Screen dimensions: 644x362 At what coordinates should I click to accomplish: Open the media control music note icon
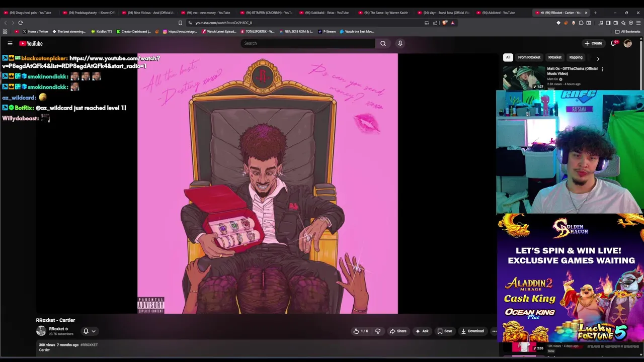click(x=601, y=23)
